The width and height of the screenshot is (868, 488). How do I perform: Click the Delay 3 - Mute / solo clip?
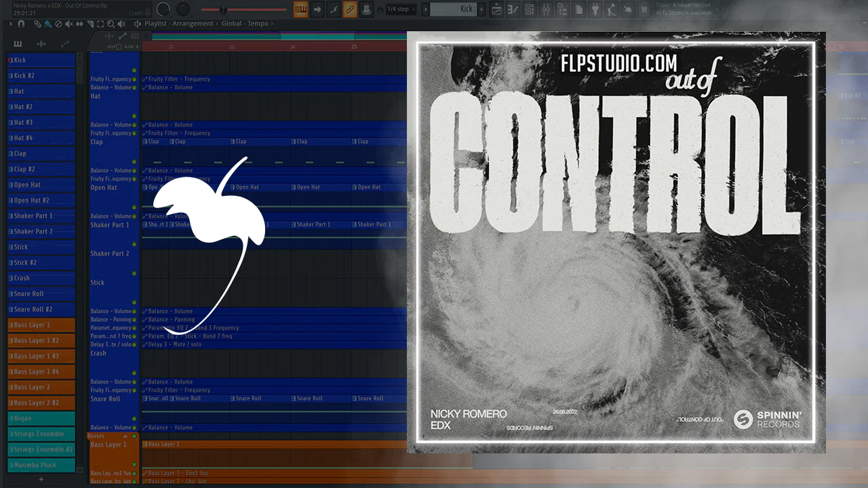click(x=275, y=344)
